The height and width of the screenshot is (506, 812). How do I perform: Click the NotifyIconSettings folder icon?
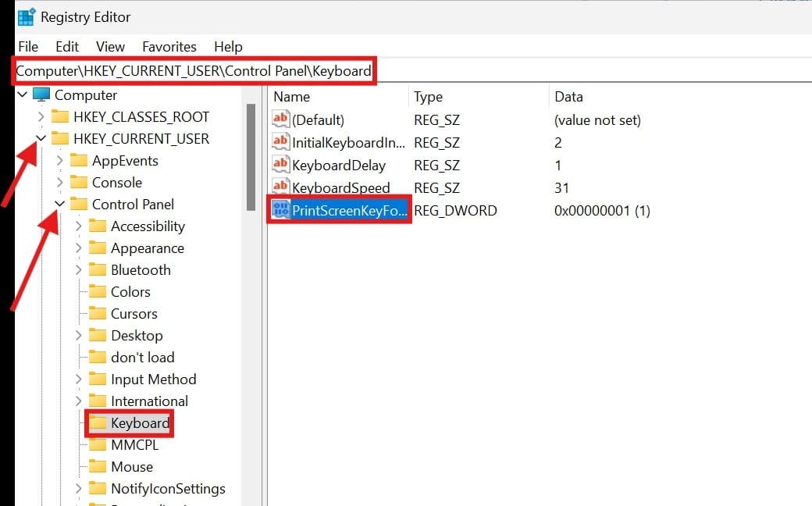98,488
